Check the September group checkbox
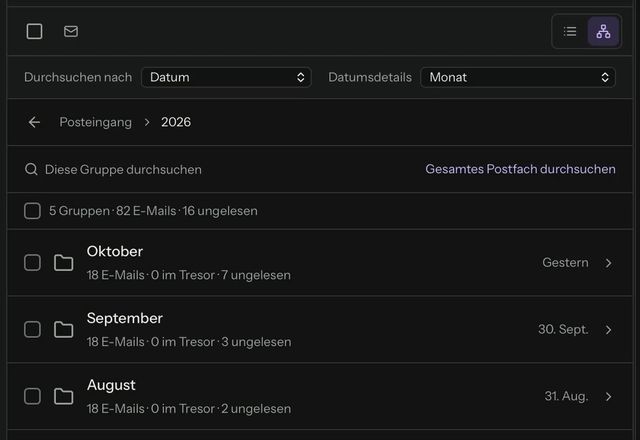The image size is (640, 440). pos(32,329)
